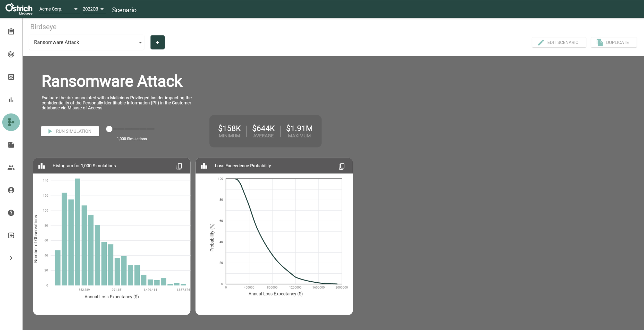Expand the sidebar with chevron arrow

click(x=11, y=258)
